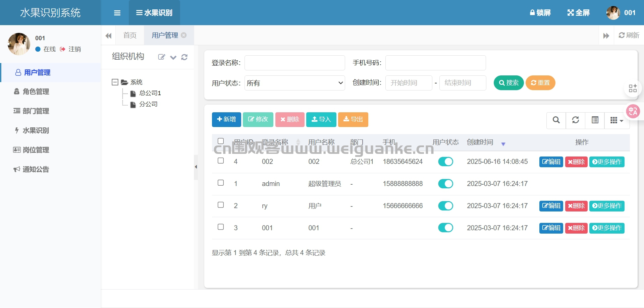Toggle user status switch for ry

coord(445,206)
